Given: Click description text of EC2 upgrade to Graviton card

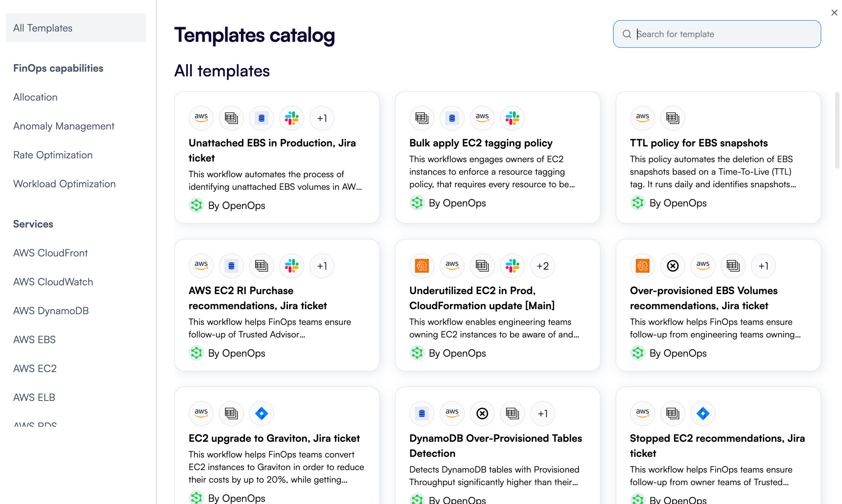Looking at the screenshot, I should pyautogui.click(x=276, y=467).
